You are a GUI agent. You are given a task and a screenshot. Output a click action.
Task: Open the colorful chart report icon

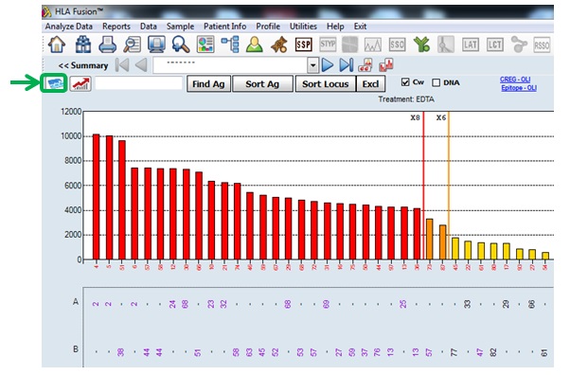pyautogui.click(x=205, y=45)
